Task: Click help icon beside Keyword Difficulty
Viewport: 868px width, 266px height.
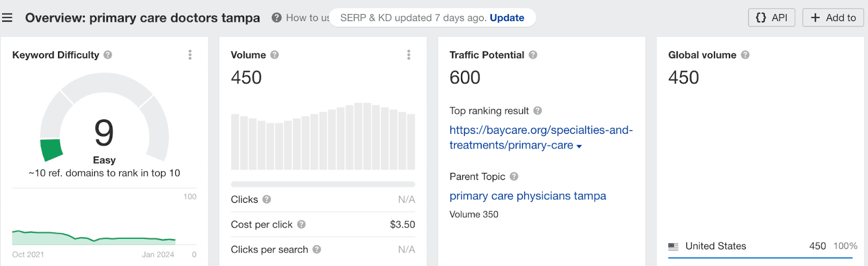Action: click(108, 55)
